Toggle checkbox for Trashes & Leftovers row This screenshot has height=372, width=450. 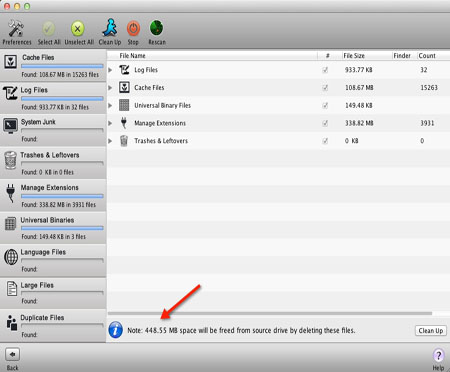325,141
